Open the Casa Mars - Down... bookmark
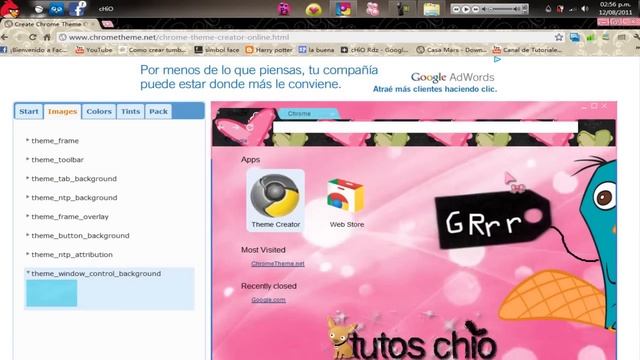Image resolution: width=640 pixels, height=360 pixels. pyautogui.click(x=452, y=50)
